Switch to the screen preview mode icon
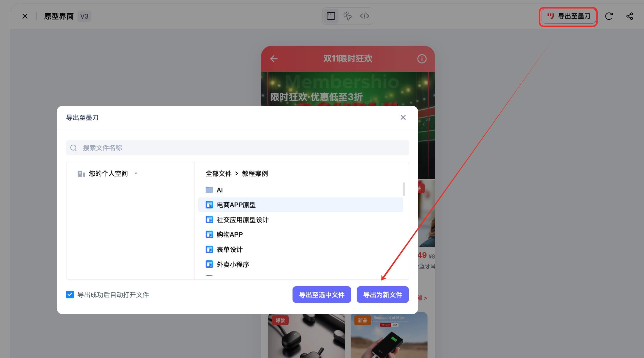The width and height of the screenshot is (644, 358). (x=331, y=16)
